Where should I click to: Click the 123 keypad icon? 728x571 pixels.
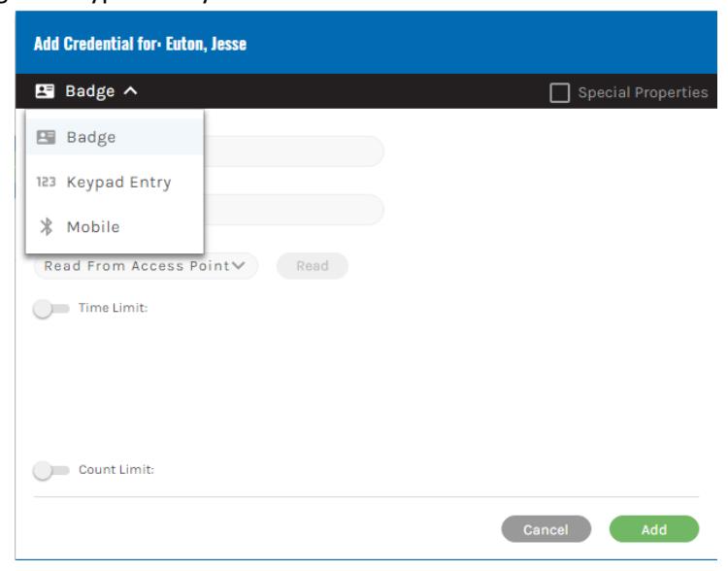[46, 182]
